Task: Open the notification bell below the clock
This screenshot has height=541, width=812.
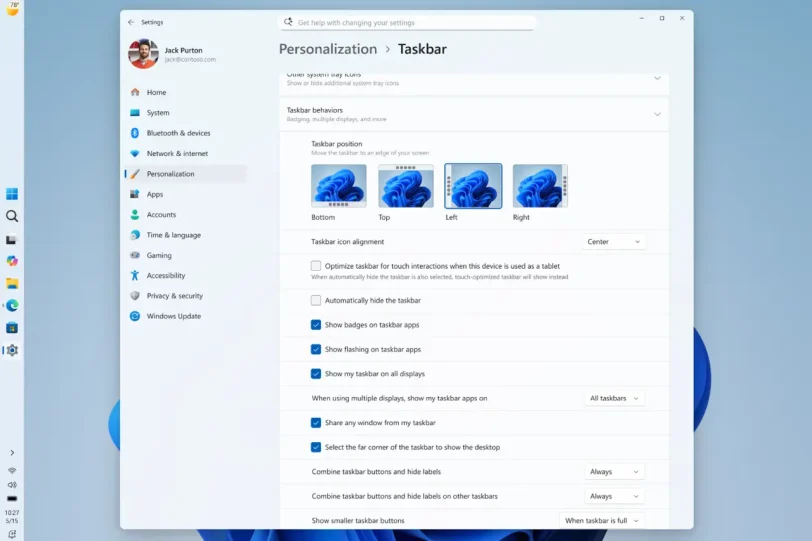Action: tap(12, 534)
